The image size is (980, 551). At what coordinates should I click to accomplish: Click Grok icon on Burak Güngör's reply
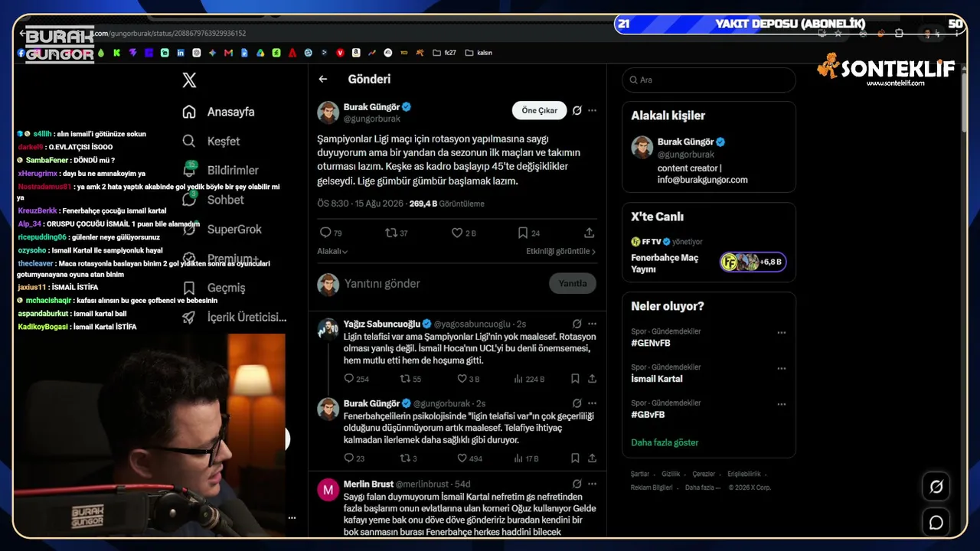(577, 403)
